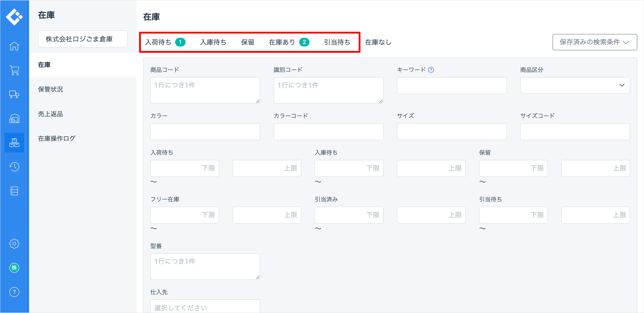Image resolution: width=644 pixels, height=313 pixels.
Task: Focus the 型番 text area
Action: (x=205, y=266)
